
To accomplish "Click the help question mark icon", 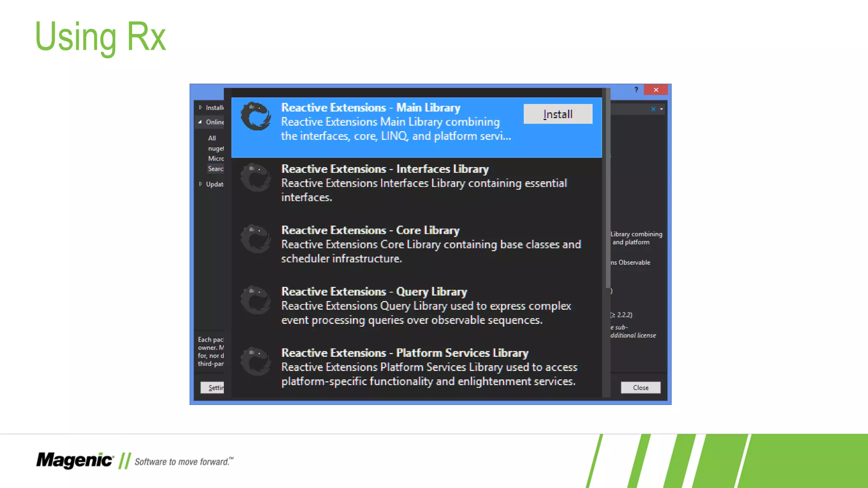I will [636, 90].
